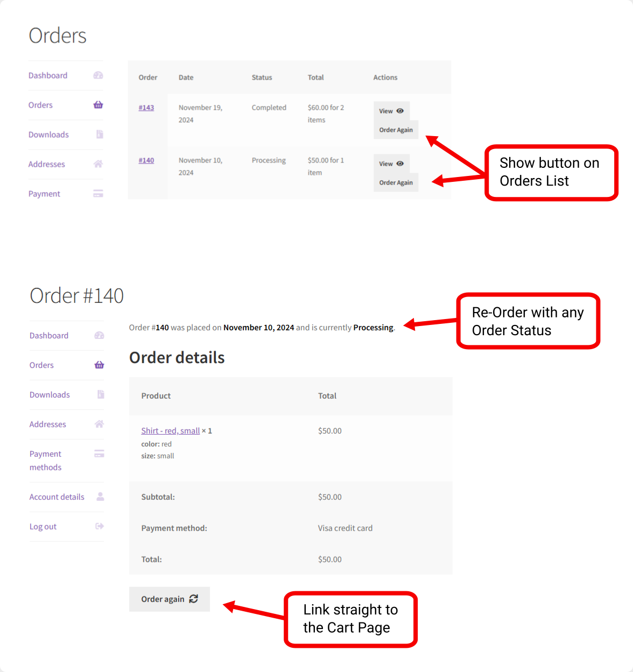The image size is (633, 672).
Task: Click Order Again for processing order #140
Action: [x=396, y=182]
